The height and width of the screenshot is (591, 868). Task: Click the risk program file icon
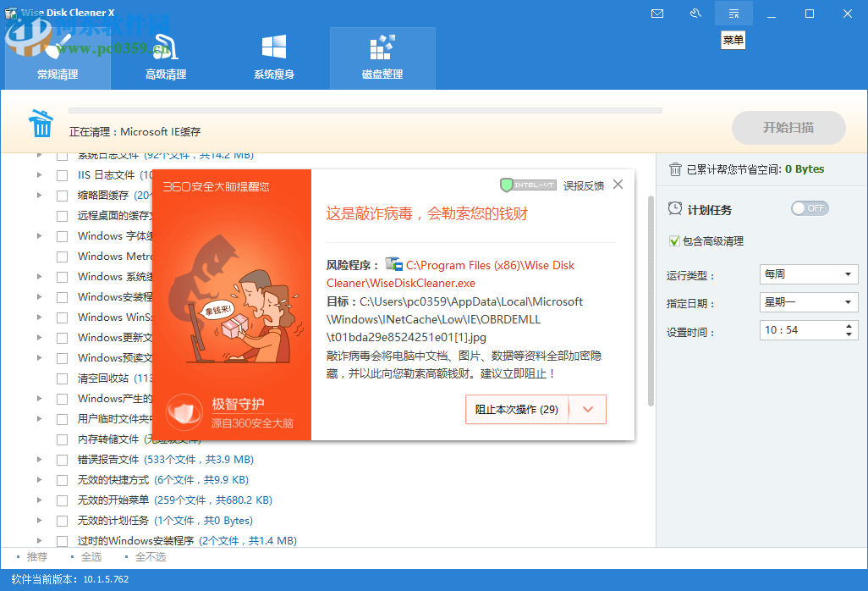393,264
